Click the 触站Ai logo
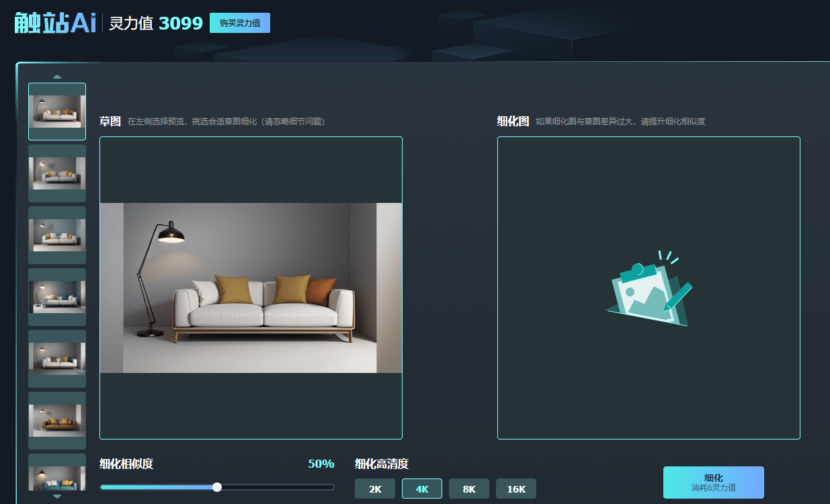This screenshot has height=504, width=830. pos(55,23)
